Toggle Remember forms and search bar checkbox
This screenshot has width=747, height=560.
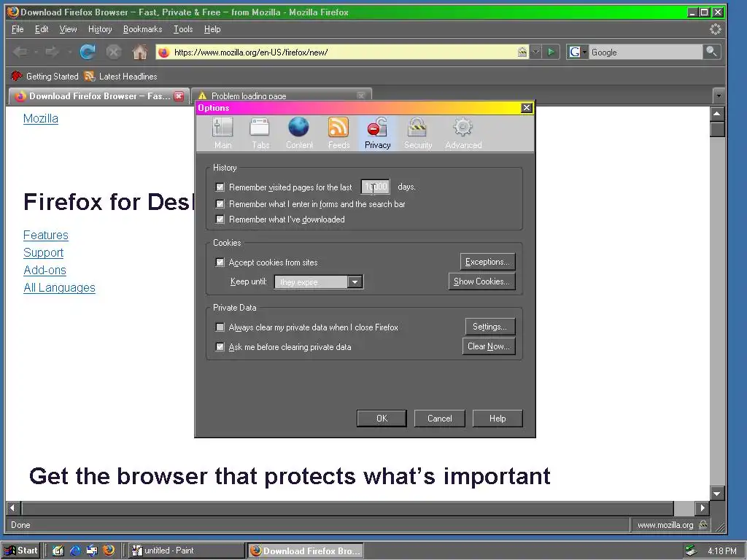click(x=220, y=204)
